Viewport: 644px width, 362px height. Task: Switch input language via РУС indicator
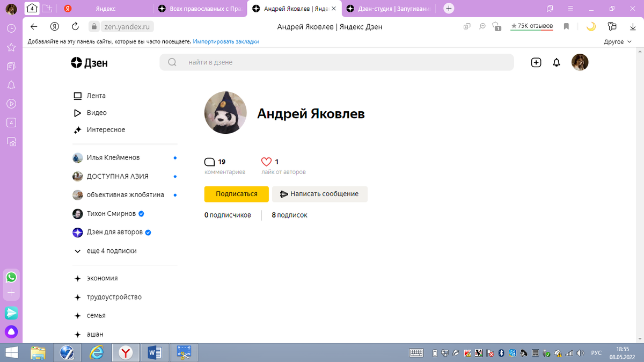click(x=596, y=353)
